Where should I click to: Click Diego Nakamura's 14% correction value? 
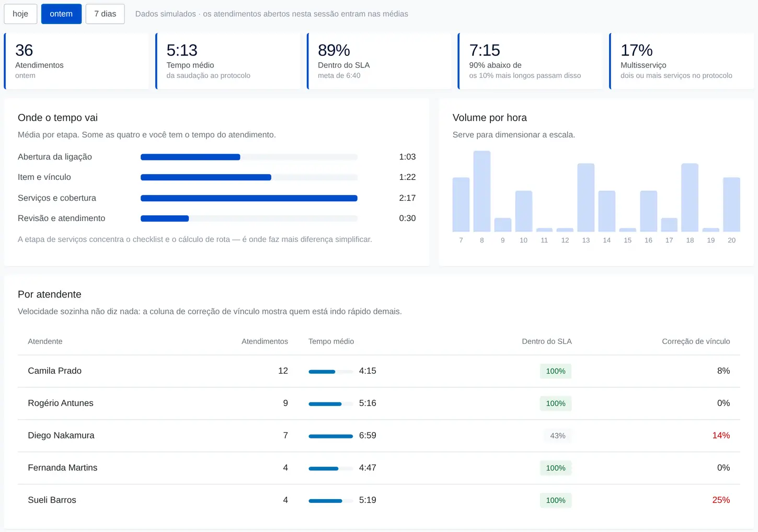pos(721,435)
